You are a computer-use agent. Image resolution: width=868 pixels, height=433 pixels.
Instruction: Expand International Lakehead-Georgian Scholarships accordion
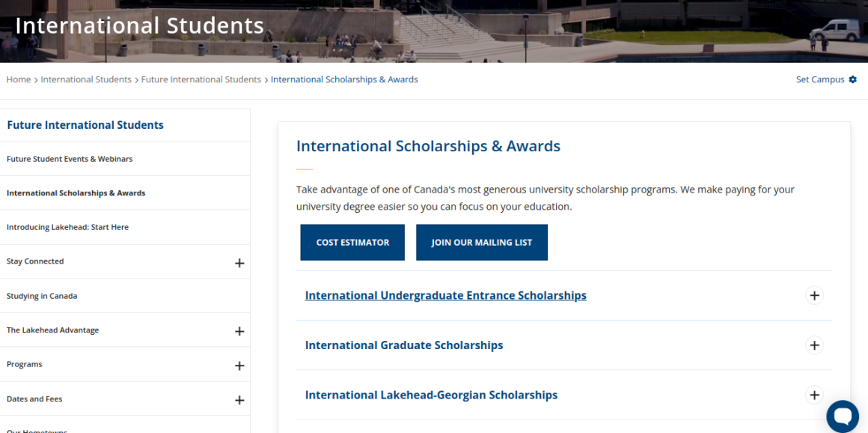pyautogui.click(x=814, y=395)
